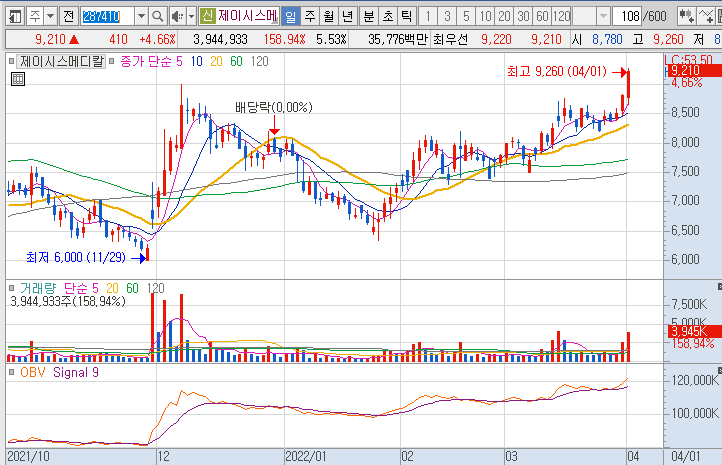Screen dimensions: 722x465
Task: Click the gray 120-day price MA legend
Action: (260, 61)
